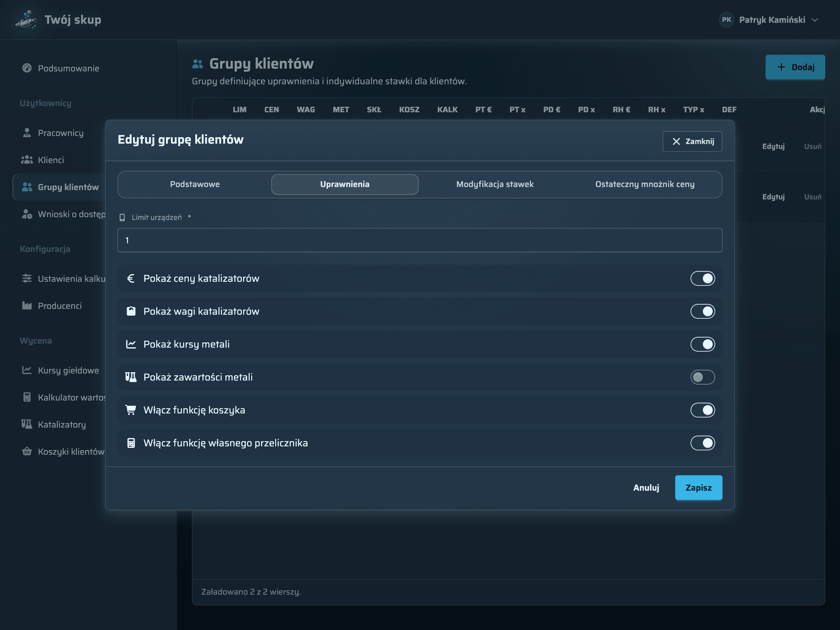The width and height of the screenshot is (840, 630).
Task: Click the LIM column header
Action: tap(239, 110)
